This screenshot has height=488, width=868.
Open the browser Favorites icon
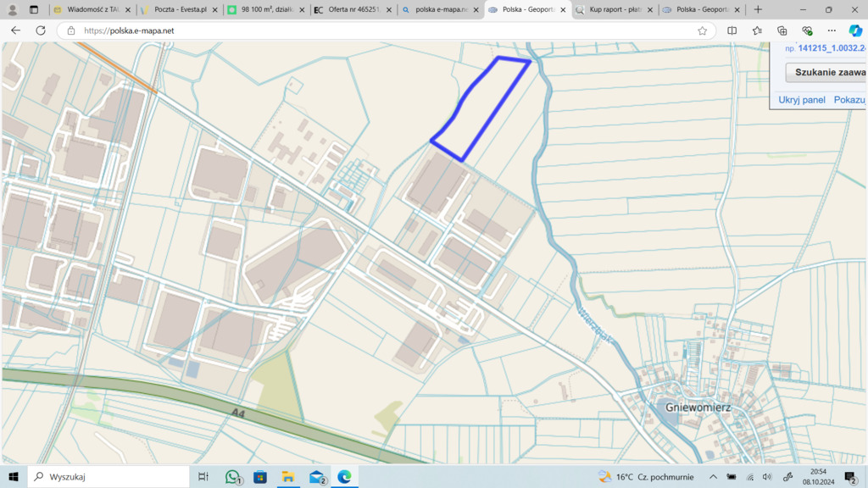[x=757, y=30]
